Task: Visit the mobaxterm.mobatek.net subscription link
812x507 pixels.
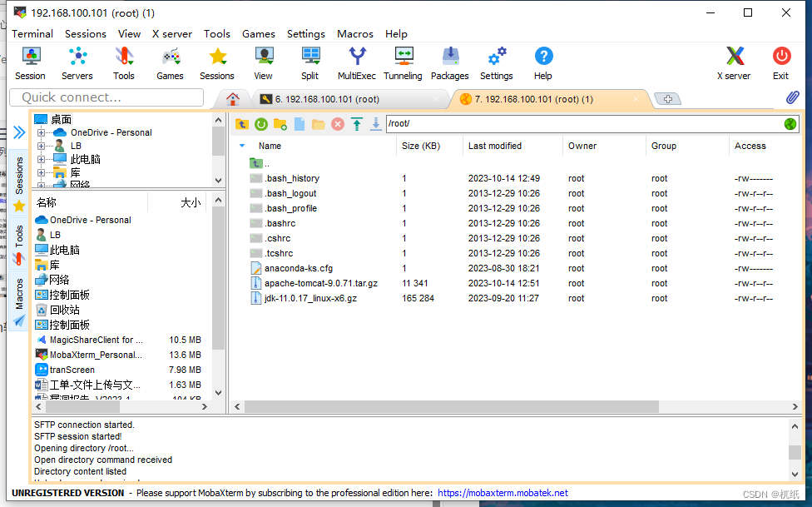Action: coord(502,492)
